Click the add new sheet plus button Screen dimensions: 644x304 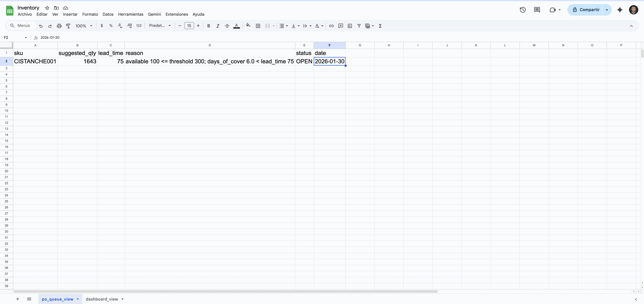point(18,299)
